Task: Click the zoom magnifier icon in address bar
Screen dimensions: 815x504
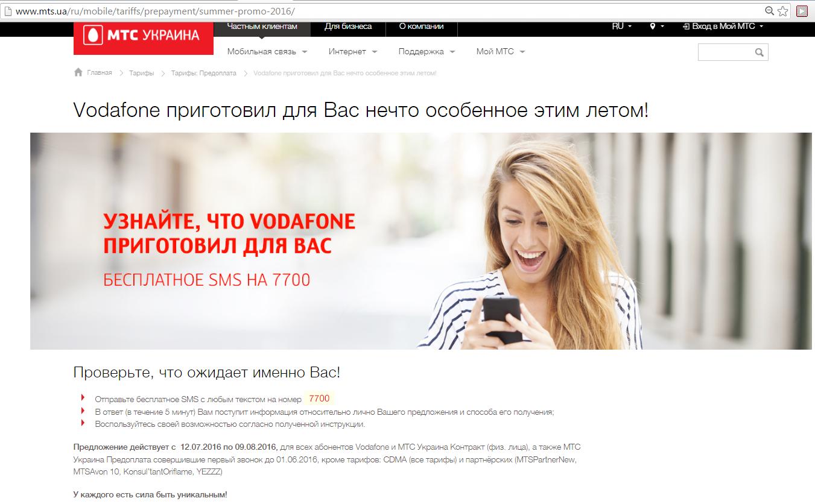Action: click(769, 11)
